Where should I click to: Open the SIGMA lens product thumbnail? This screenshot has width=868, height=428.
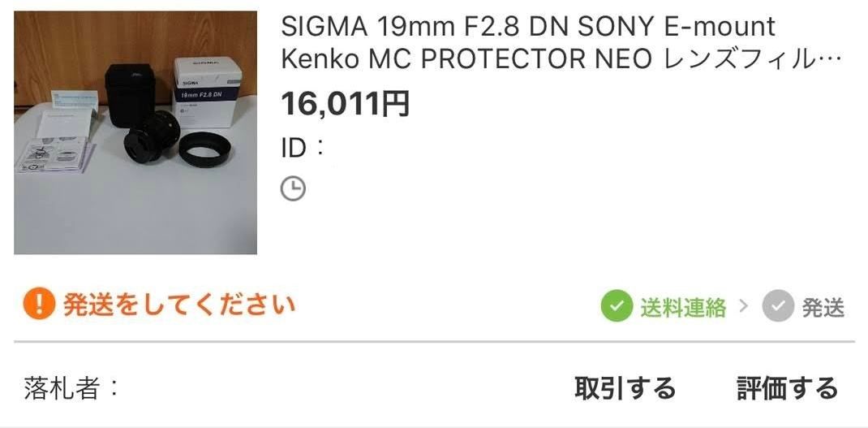(x=135, y=132)
